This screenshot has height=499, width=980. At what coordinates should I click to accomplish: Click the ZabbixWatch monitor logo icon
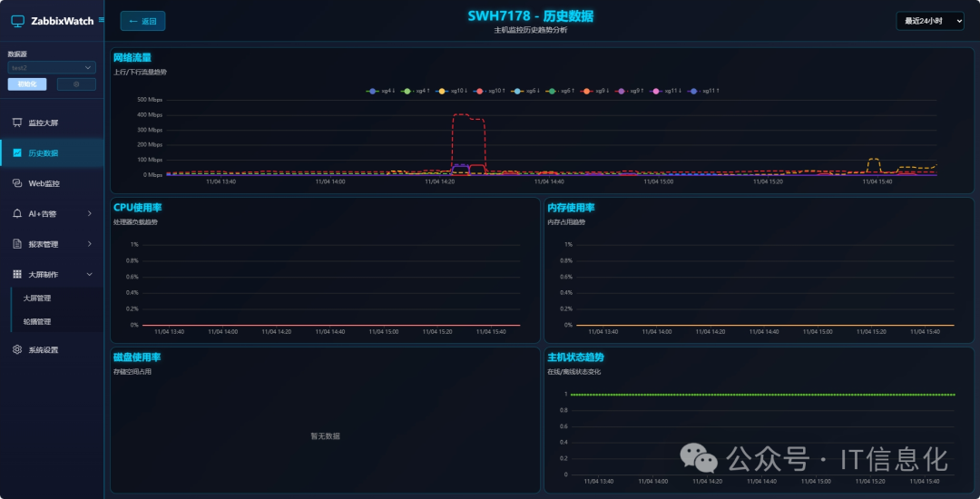(x=17, y=21)
